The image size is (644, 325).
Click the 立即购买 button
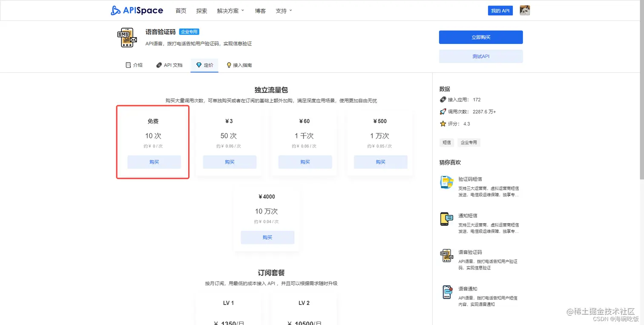[x=480, y=37]
